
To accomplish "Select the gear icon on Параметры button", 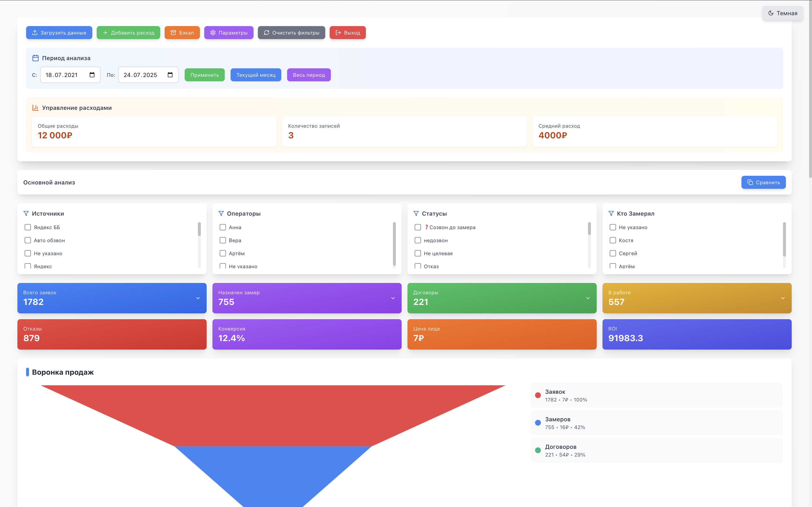I will pyautogui.click(x=213, y=33).
